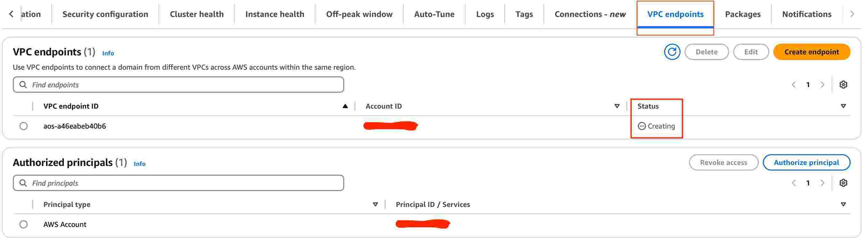Go to previous page of authorized principals
The width and height of the screenshot is (868, 249).
point(794,183)
